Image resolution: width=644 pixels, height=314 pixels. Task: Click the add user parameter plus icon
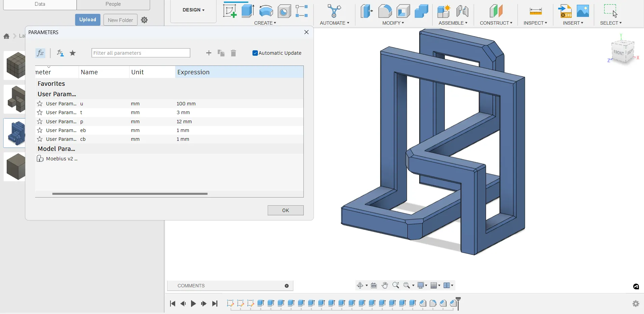[x=209, y=53]
